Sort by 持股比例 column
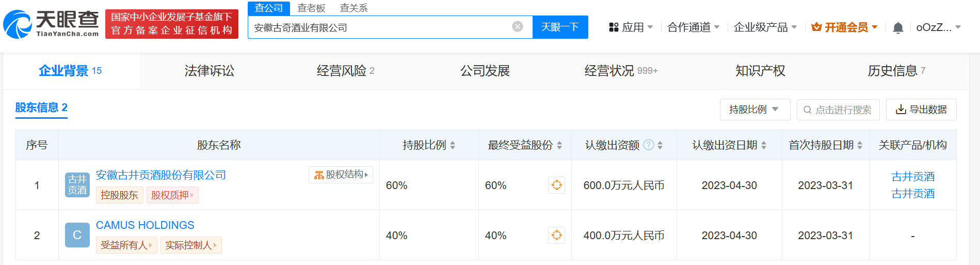 click(x=453, y=145)
